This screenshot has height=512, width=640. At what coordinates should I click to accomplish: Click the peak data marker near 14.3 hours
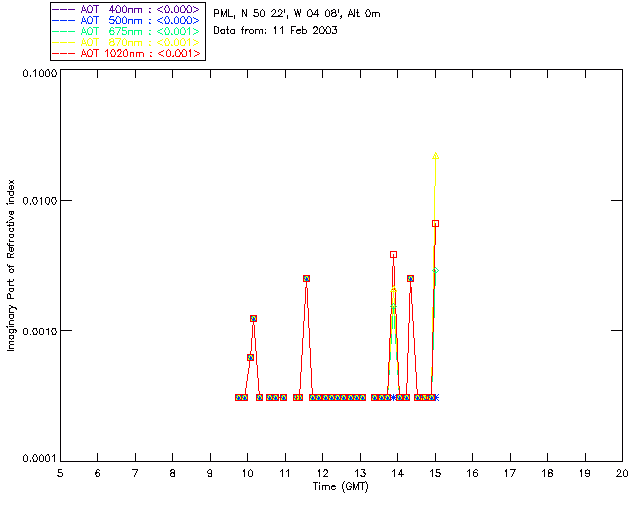[411, 278]
